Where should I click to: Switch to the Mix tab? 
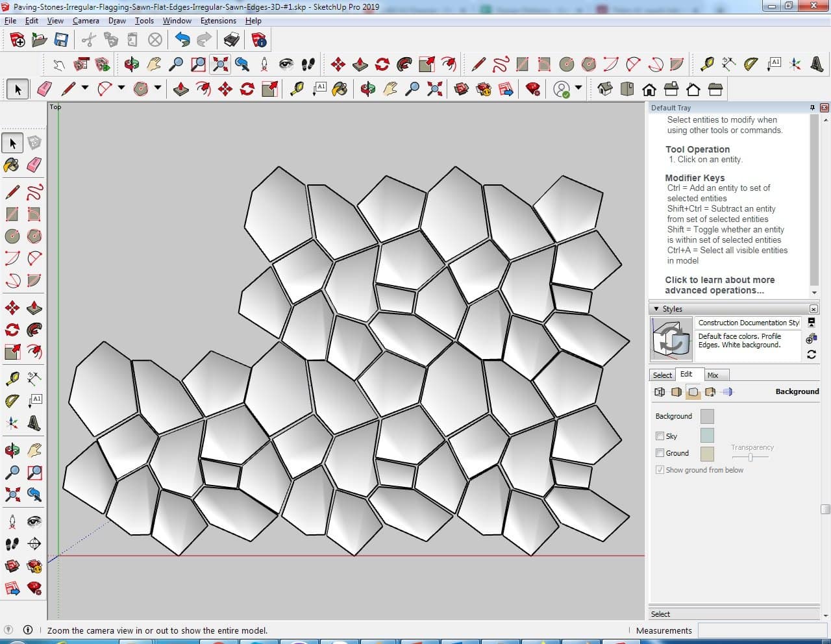tap(713, 375)
